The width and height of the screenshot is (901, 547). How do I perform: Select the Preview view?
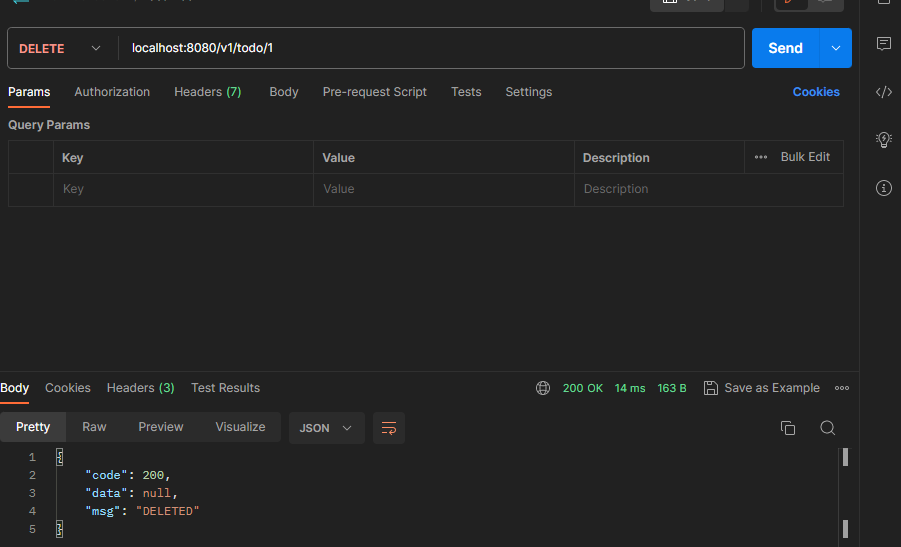click(161, 427)
